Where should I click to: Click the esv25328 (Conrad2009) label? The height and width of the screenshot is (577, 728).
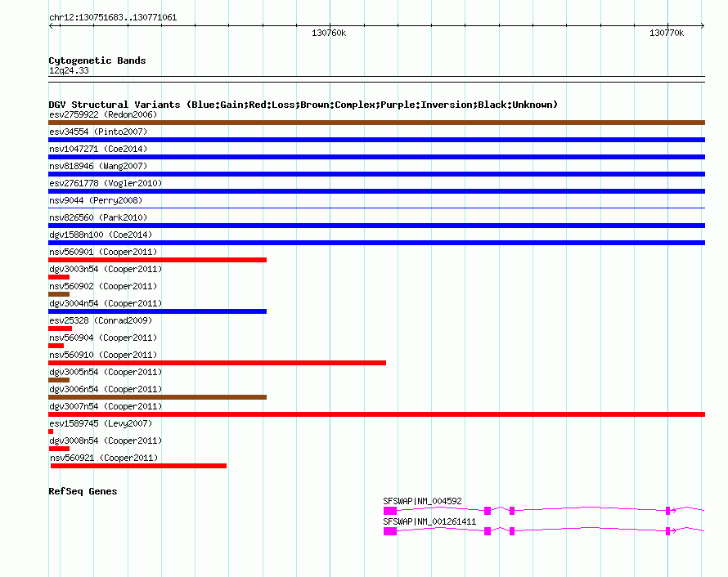coord(101,320)
